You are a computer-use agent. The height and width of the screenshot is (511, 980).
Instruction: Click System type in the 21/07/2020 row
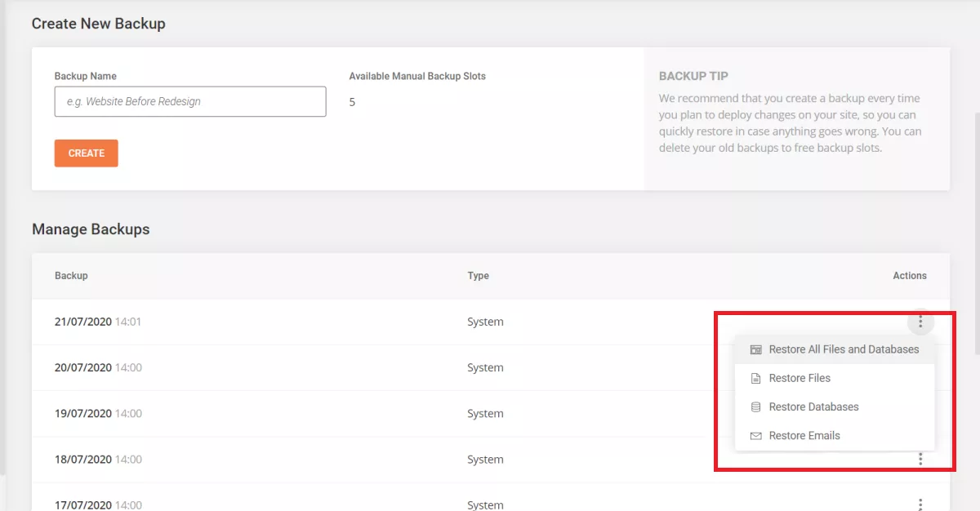(485, 322)
